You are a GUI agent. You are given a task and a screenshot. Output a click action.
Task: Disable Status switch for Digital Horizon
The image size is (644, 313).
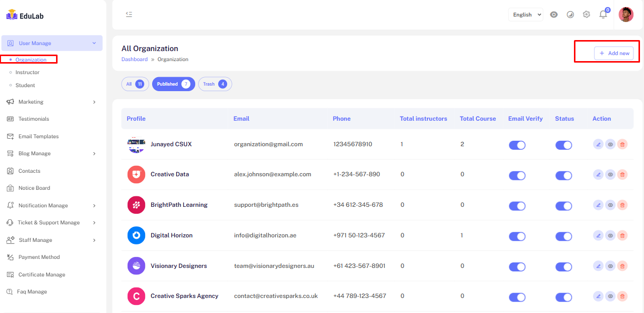click(x=563, y=236)
